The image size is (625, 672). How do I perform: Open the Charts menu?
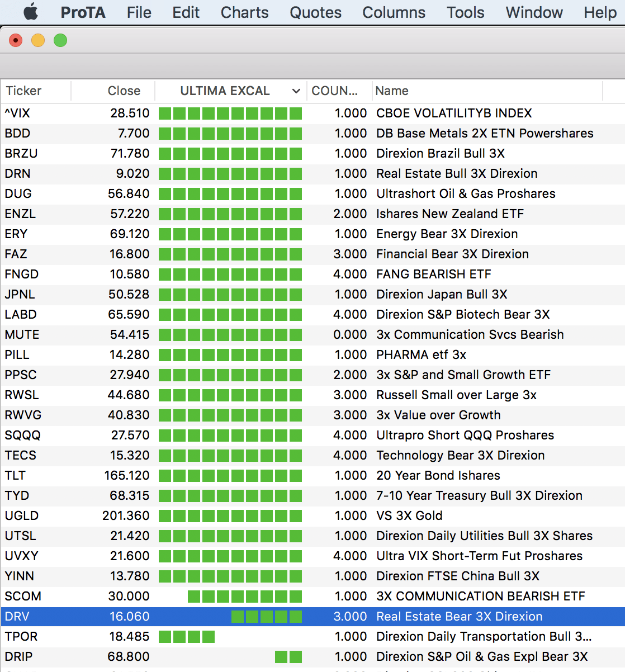pyautogui.click(x=244, y=12)
